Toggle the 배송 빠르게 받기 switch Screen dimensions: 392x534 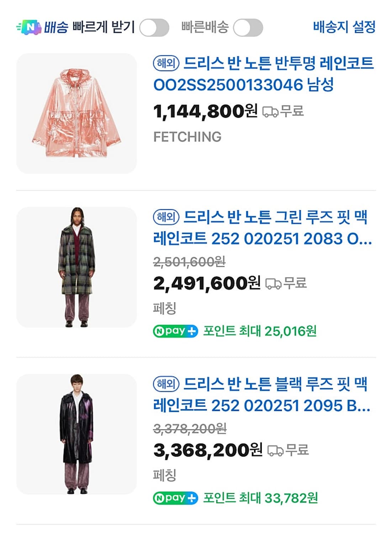(154, 28)
